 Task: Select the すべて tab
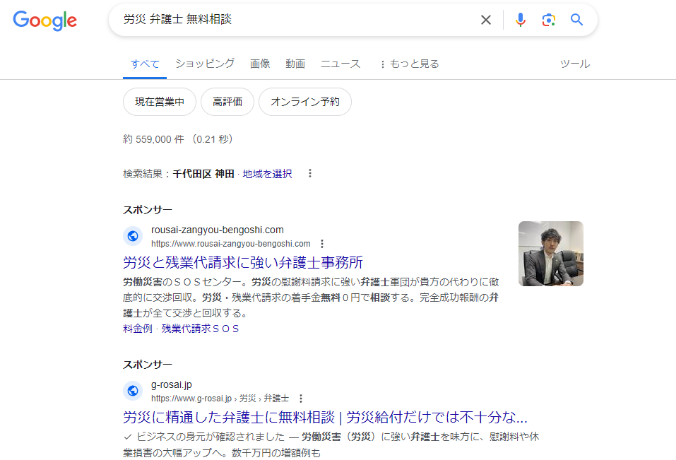(145, 64)
